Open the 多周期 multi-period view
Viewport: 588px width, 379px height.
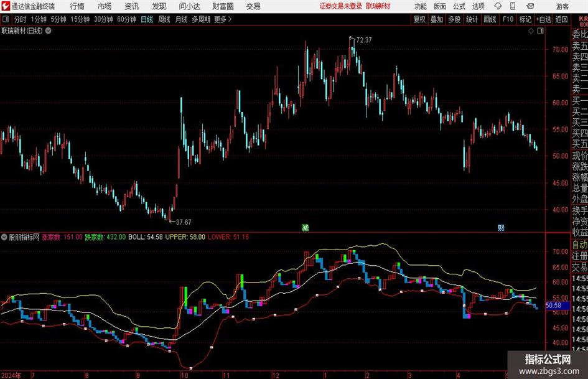[x=201, y=19]
